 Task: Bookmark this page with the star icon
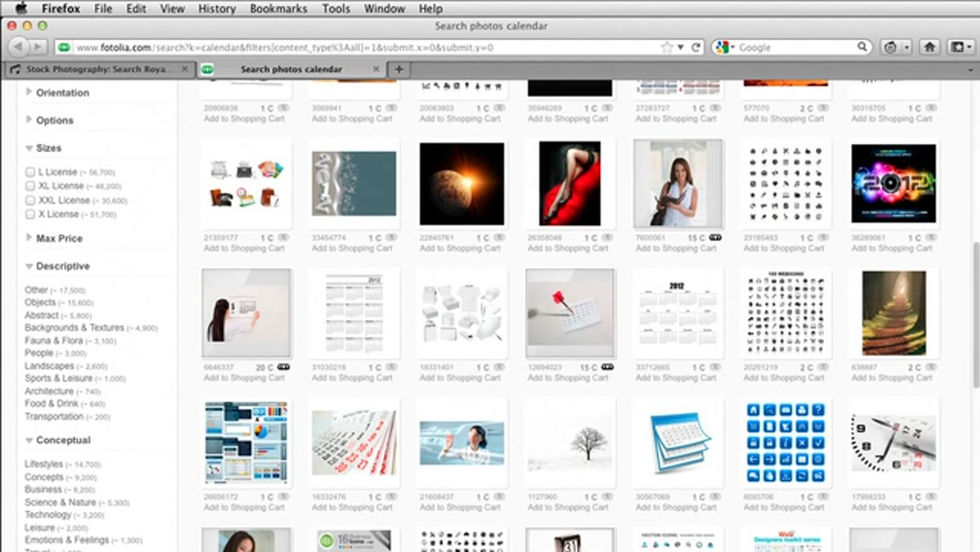(667, 47)
